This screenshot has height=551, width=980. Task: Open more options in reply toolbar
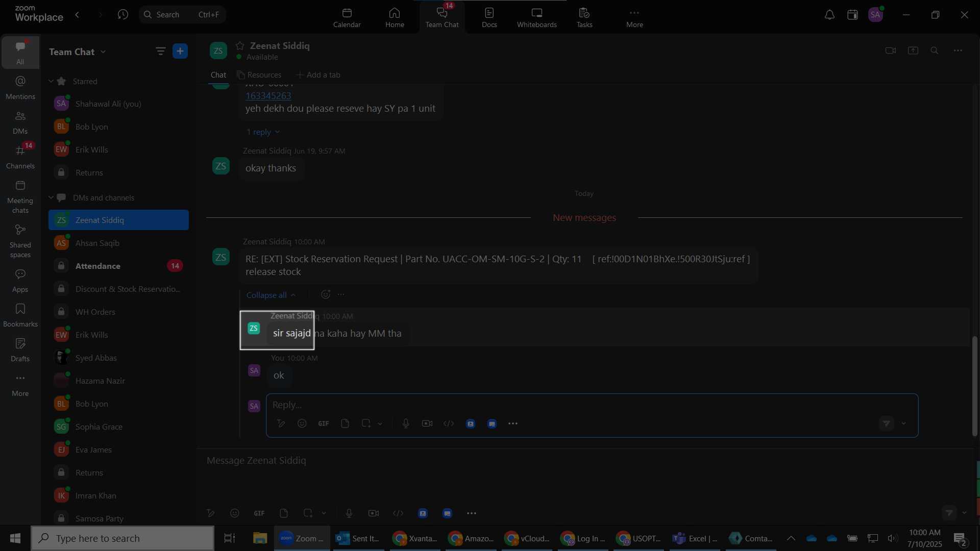[513, 423]
